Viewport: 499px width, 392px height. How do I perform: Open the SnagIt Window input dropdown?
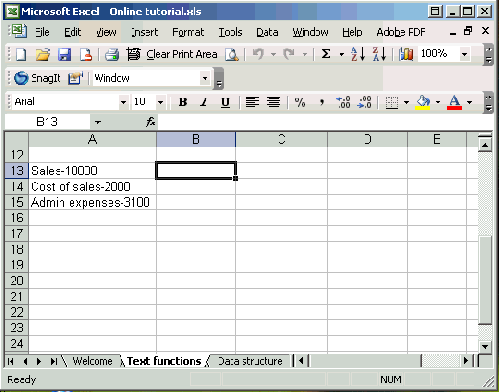tap(205, 78)
